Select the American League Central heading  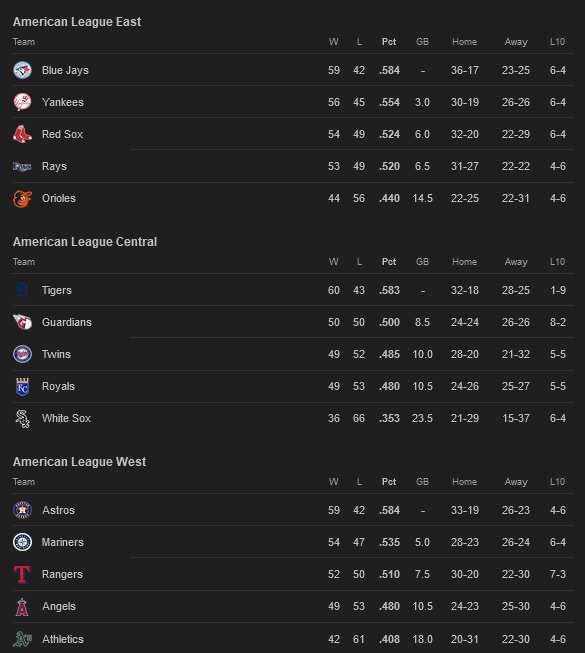85,242
